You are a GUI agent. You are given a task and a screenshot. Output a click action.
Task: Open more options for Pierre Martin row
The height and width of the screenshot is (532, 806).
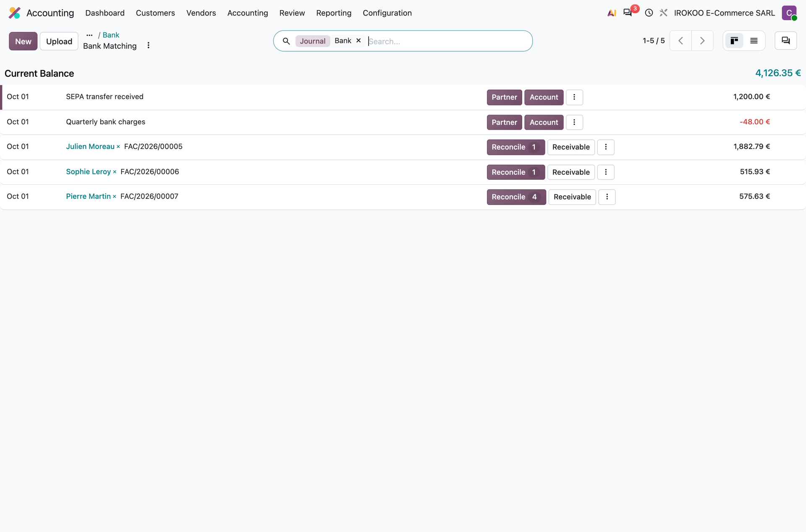click(x=607, y=197)
